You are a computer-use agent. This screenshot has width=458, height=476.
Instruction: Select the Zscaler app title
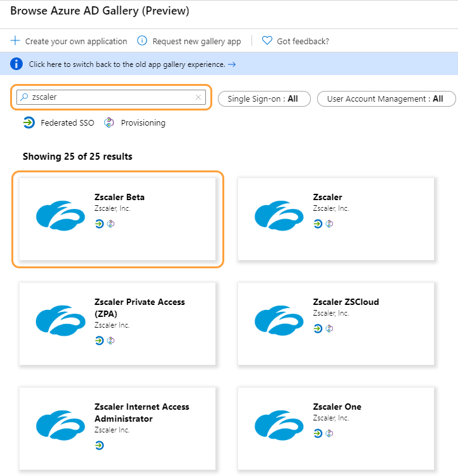tap(327, 197)
